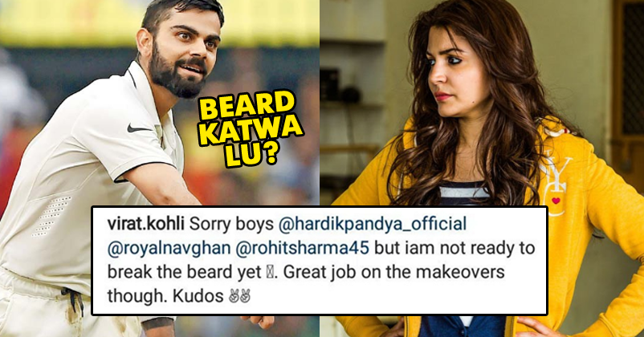Click the missing emoji box after 'yet'
Screen dimensions: 644x337
[x=270, y=273]
